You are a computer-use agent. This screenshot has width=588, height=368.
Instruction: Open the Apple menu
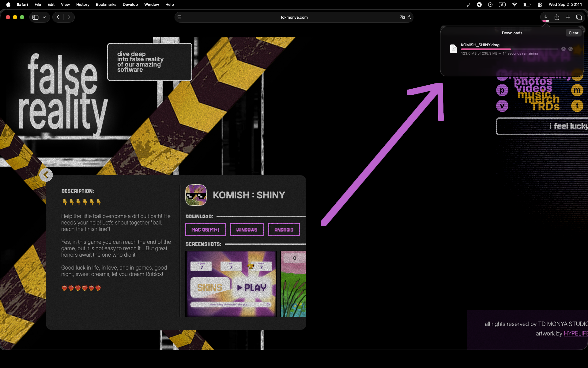8,4
